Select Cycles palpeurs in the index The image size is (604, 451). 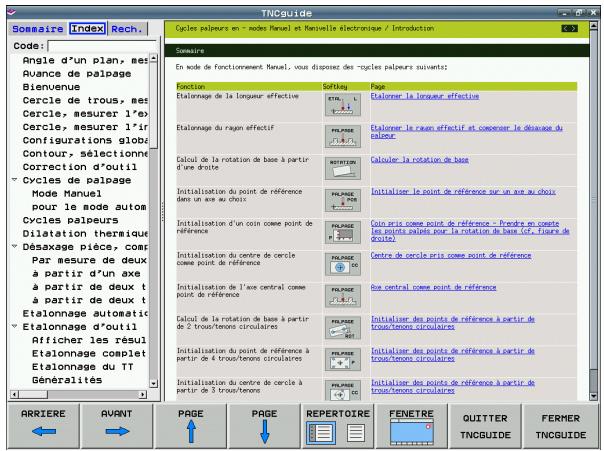click(70, 220)
